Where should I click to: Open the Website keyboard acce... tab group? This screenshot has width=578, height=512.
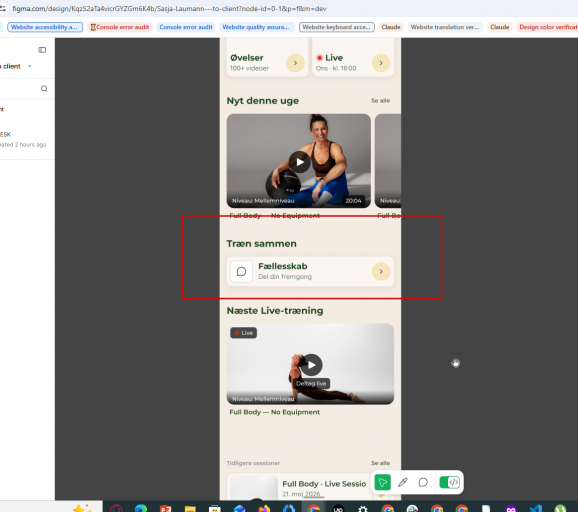coord(337,27)
